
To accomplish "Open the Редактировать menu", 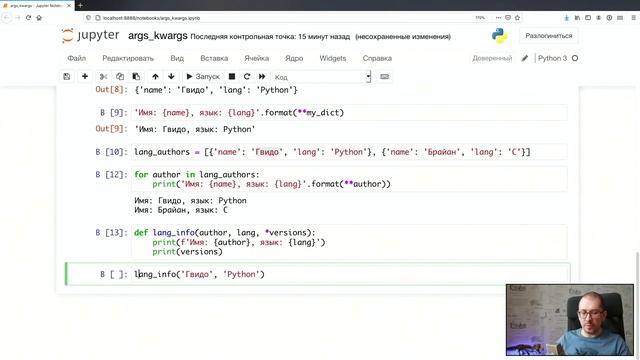I will [x=128, y=58].
